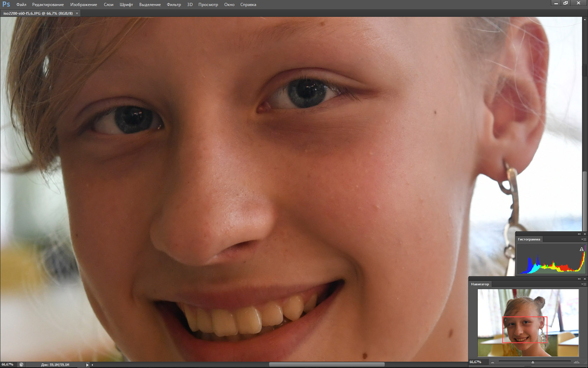This screenshot has width=588, height=368.
Task: Collapse the Навигатор panel with double arrows
Action: pos(579,279)
